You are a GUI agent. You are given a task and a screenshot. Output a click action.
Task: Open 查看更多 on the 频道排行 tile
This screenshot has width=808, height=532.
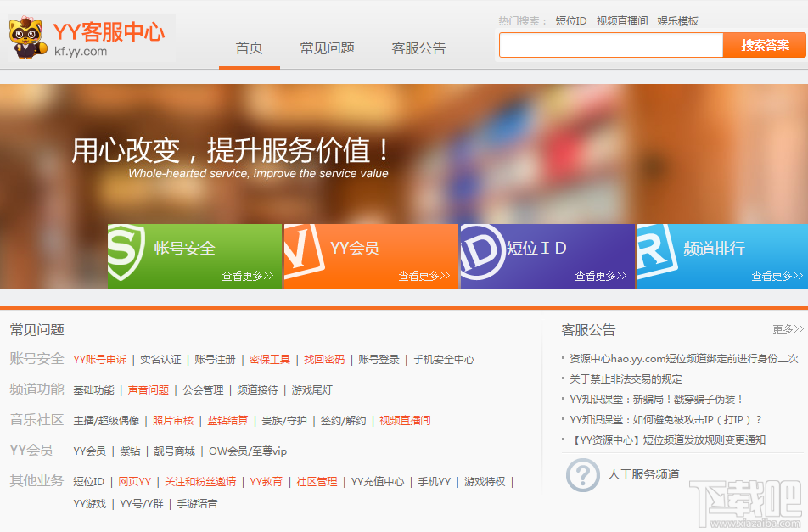point(777,276)
